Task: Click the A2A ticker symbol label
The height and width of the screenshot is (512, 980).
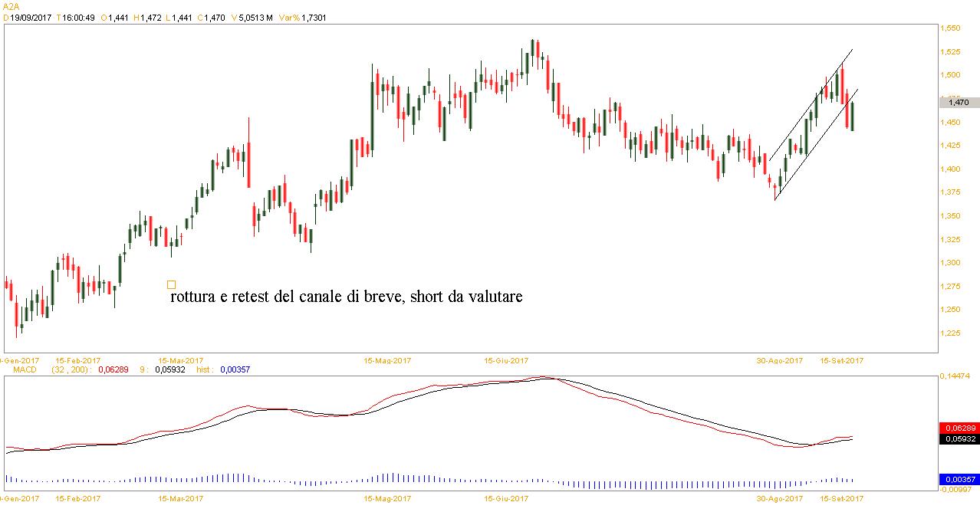Action: coord(11,5)
